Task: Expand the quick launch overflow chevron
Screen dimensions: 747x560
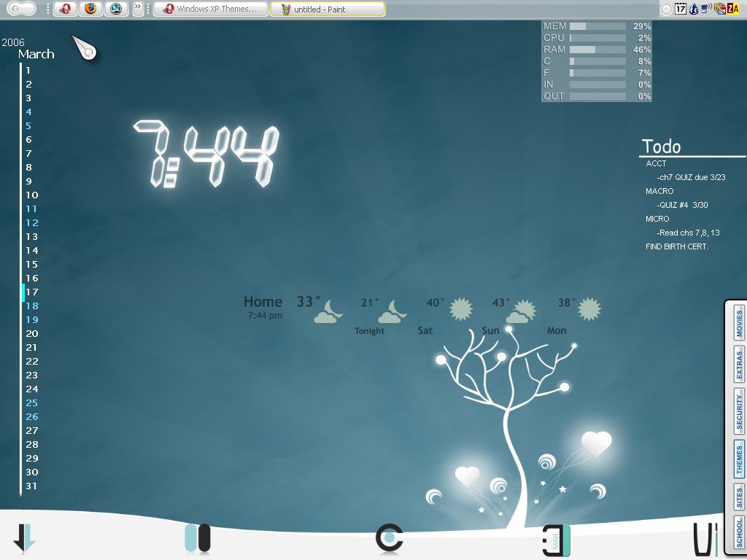Action: tap(138, 9)
